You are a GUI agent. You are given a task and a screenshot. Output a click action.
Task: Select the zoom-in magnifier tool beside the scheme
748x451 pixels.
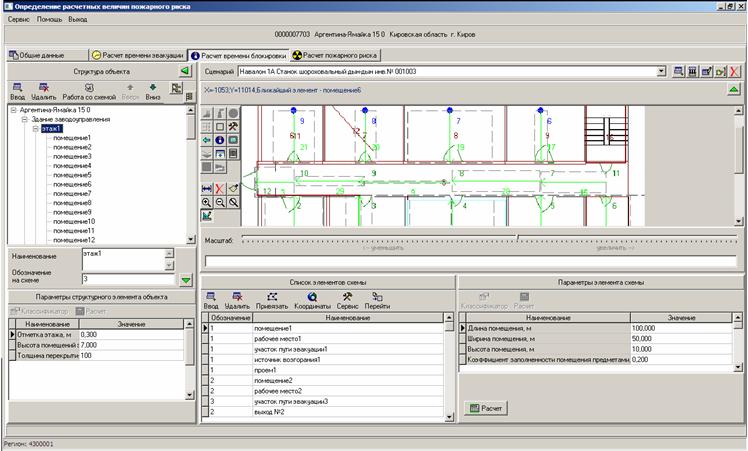tap(206, 202)
